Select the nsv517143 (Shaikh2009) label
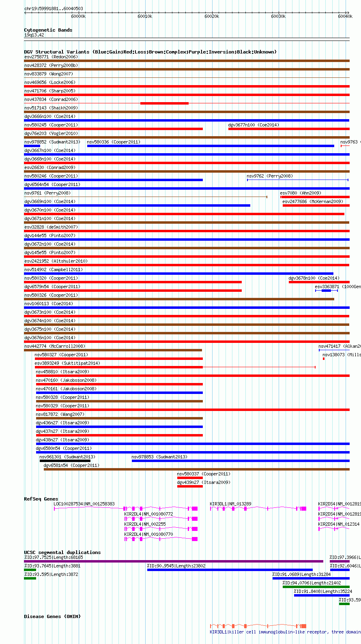Image resolution: width=361 pixels, height=644 pixels. [x=51, y=108]
